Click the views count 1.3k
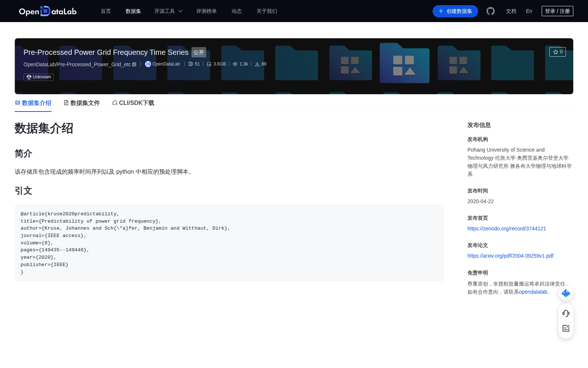 (x=240, y=64)
